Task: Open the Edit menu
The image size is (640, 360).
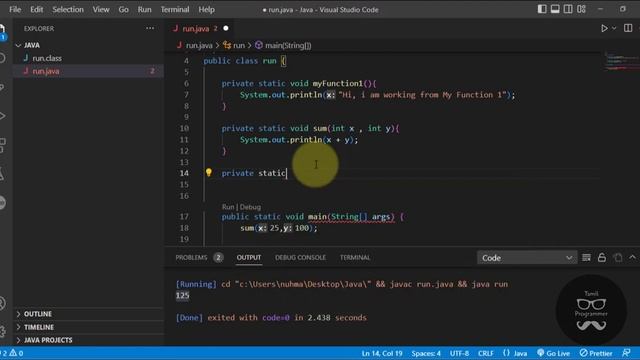Action: coord(36,9)
